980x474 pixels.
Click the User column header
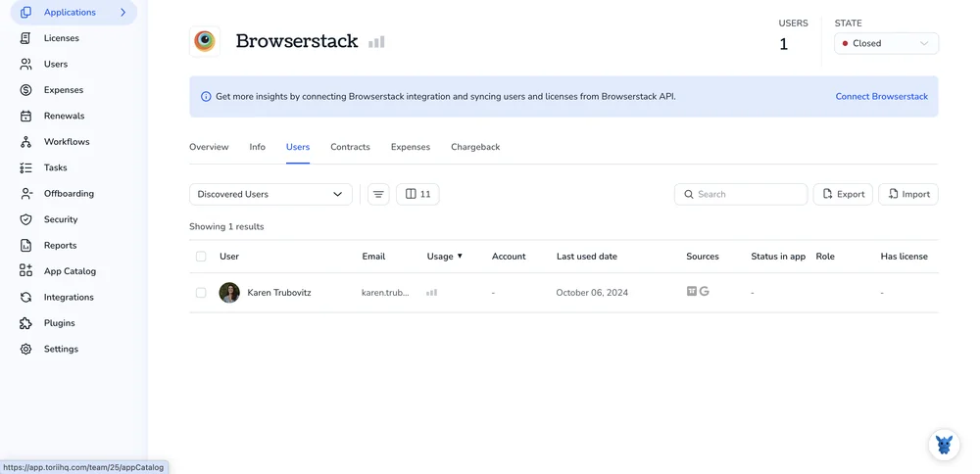(x=229, y=257)
